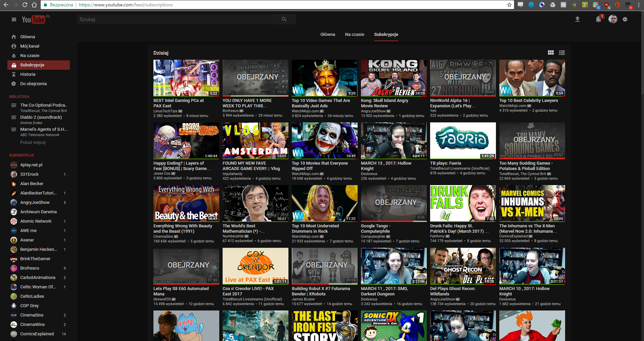Open the notifications bell icon
The image size is (644, 341).
pyautogui.click(x=598, y=19)
